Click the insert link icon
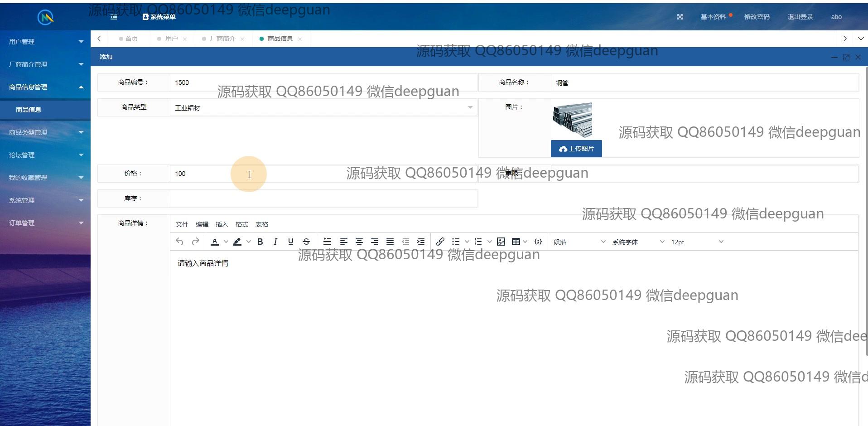868x426 pixels. coord(440,242)
